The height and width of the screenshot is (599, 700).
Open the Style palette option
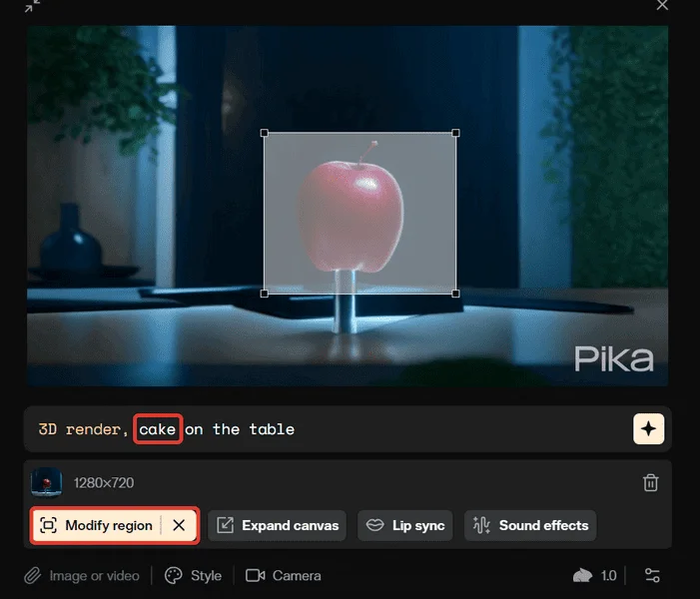point(193,575)
